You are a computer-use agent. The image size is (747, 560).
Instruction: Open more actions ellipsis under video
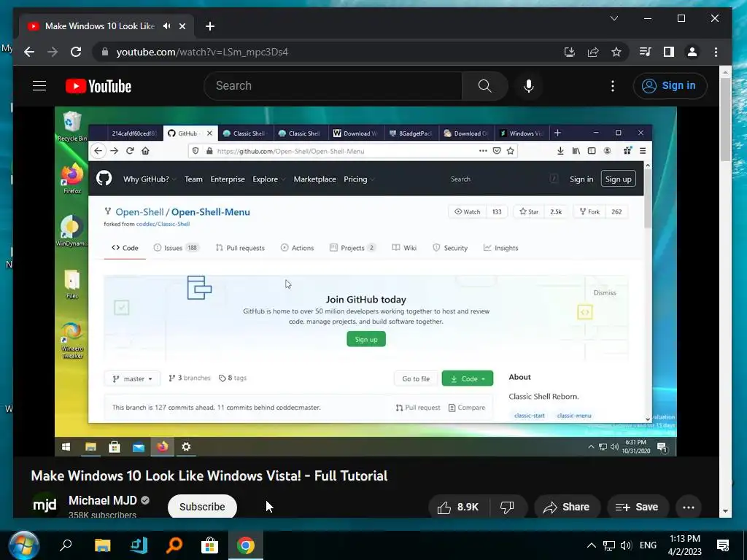689,507
